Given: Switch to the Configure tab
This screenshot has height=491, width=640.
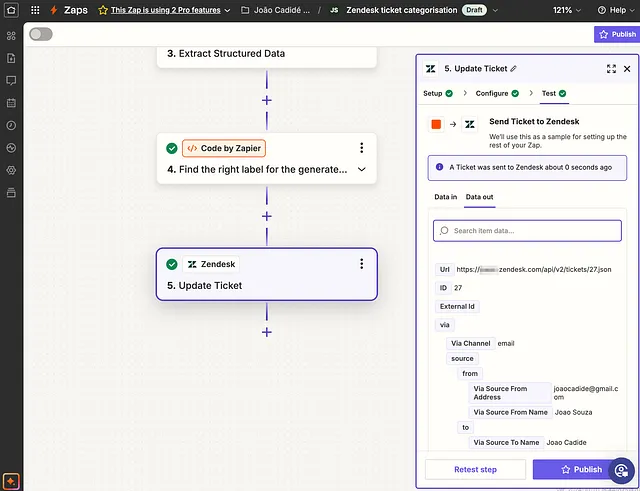Looking at the screenshot, I should [x=497, y=93].
